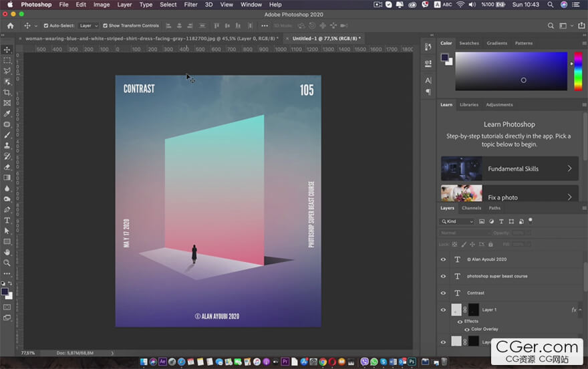Toggle layer filtering on/off switch
The image size is (588, 369).
coord(531,221)
